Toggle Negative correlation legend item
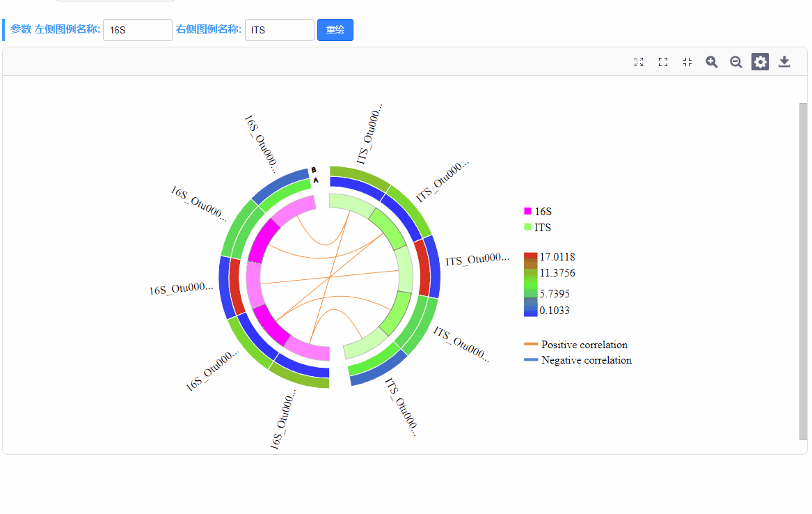The width and height of the screenshot is (812, 514). click(x=578, y=360)
